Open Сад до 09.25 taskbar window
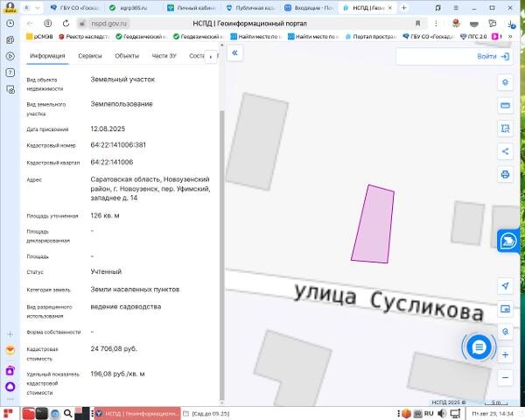The image size is (525, 420). [x=206, y=414]
